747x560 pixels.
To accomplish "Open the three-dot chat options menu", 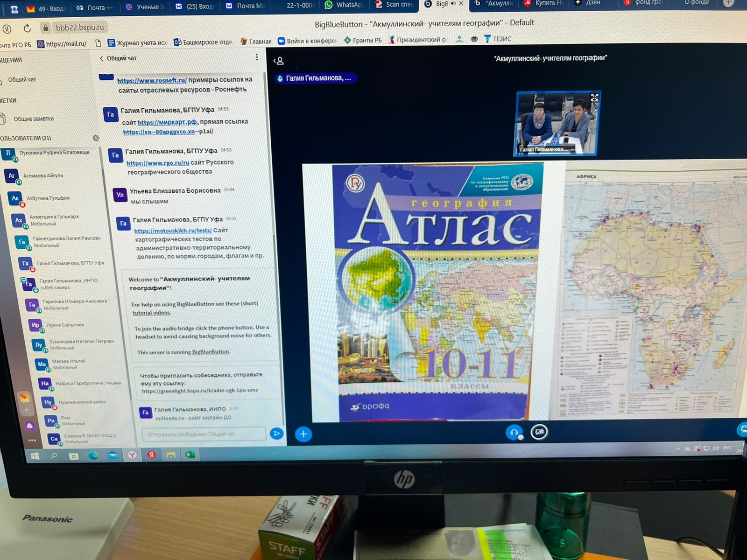I will point(257,57).
